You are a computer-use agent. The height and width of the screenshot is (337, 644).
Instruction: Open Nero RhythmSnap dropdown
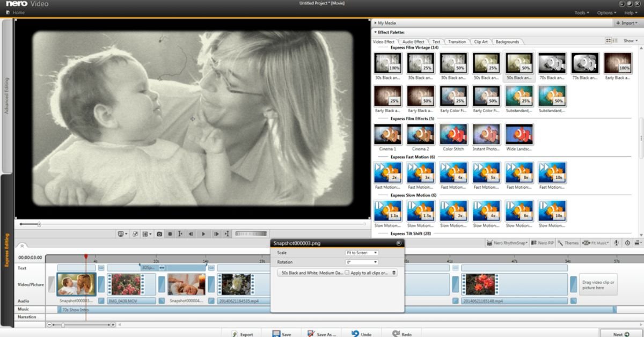point(508,243)
